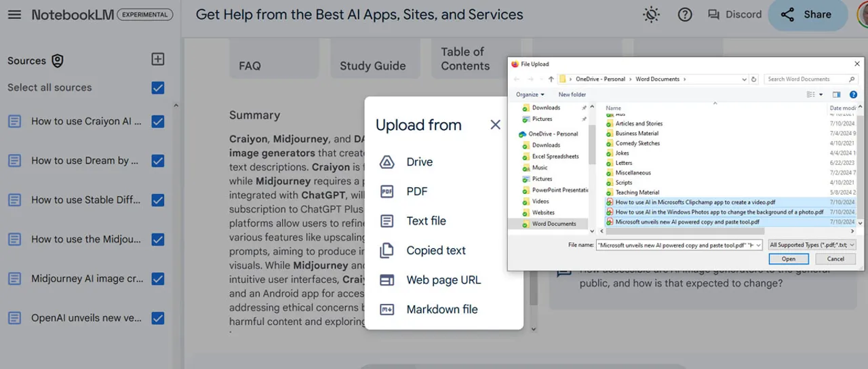Click Cancel in File Upload dialog

pyautogui.click(x=835, y=258)
